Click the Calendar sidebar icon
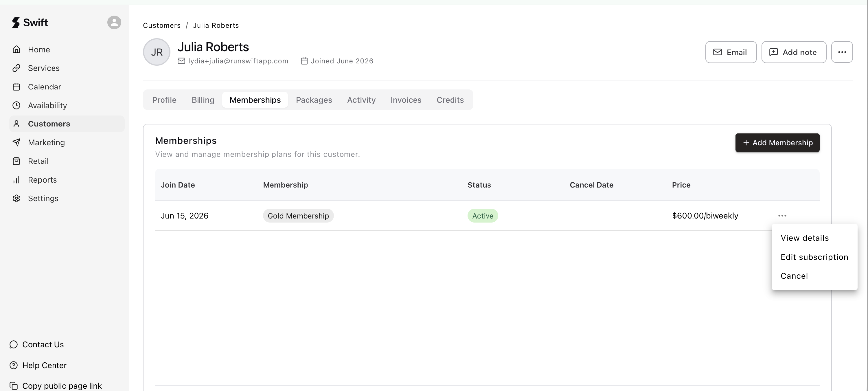This screenshot has width=868, height=391. pos(16,87)
